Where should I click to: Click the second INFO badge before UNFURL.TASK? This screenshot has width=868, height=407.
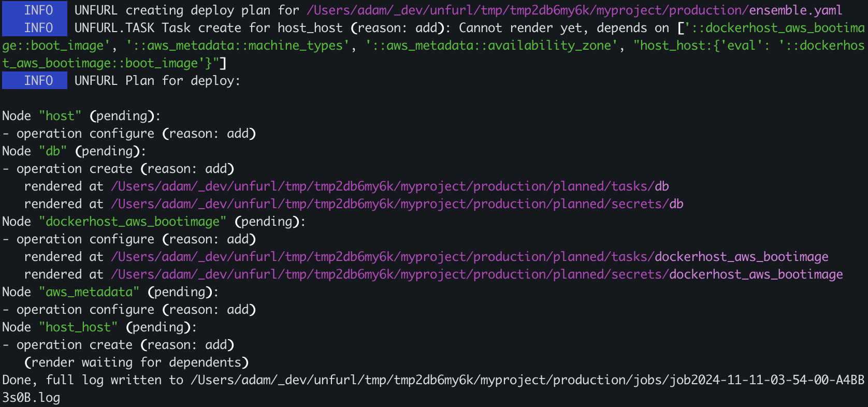coord(35,27)
